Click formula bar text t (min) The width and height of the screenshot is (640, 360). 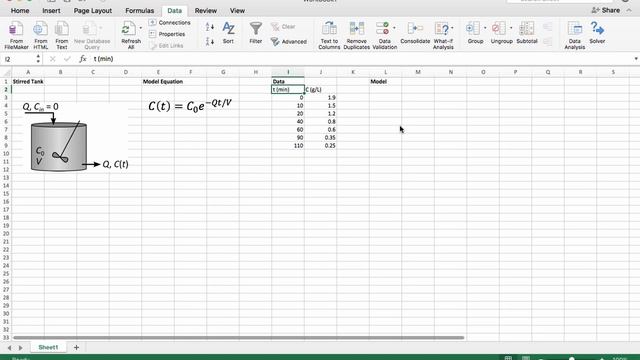click(103, 59)
